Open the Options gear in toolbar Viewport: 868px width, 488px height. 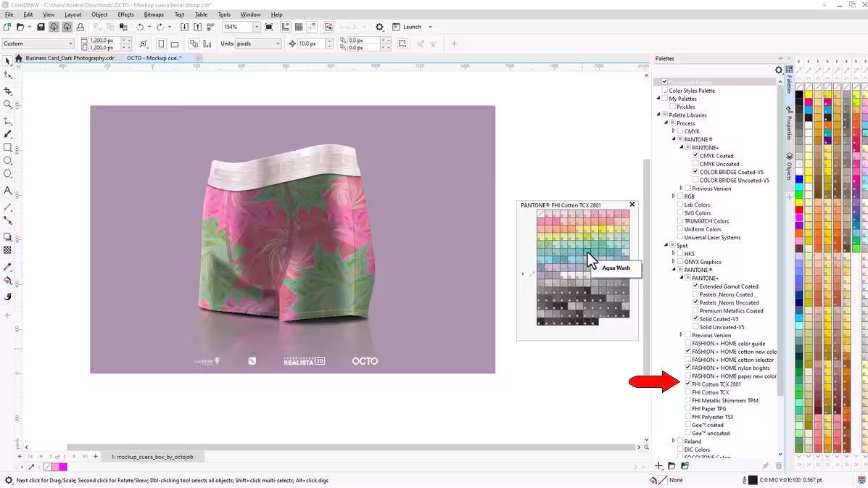[379, 27]
